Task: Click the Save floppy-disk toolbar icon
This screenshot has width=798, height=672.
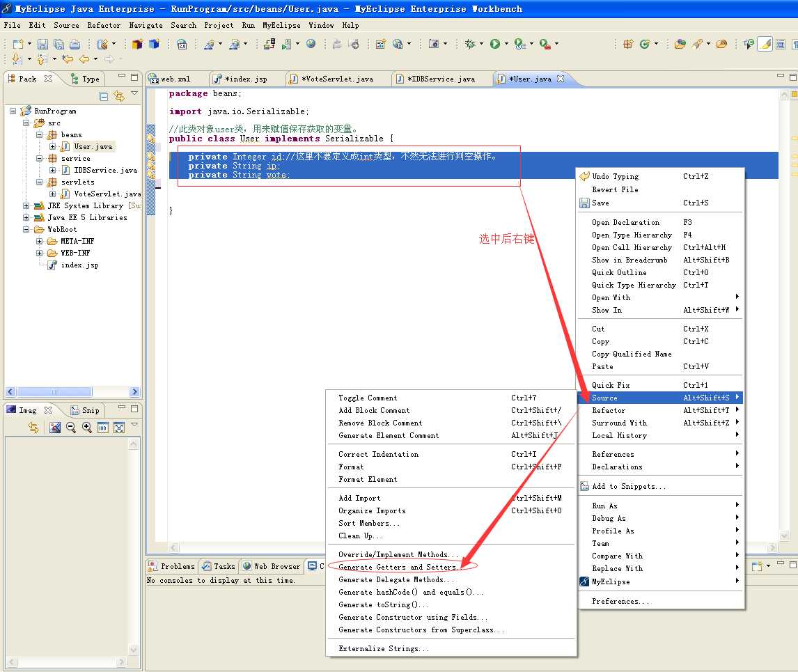Action: click(x=42, y=45)
